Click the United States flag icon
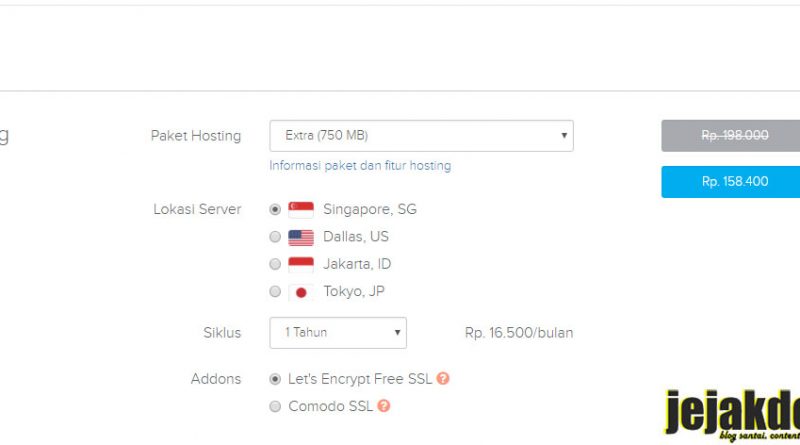800x445 pixels. coord(301,237)
